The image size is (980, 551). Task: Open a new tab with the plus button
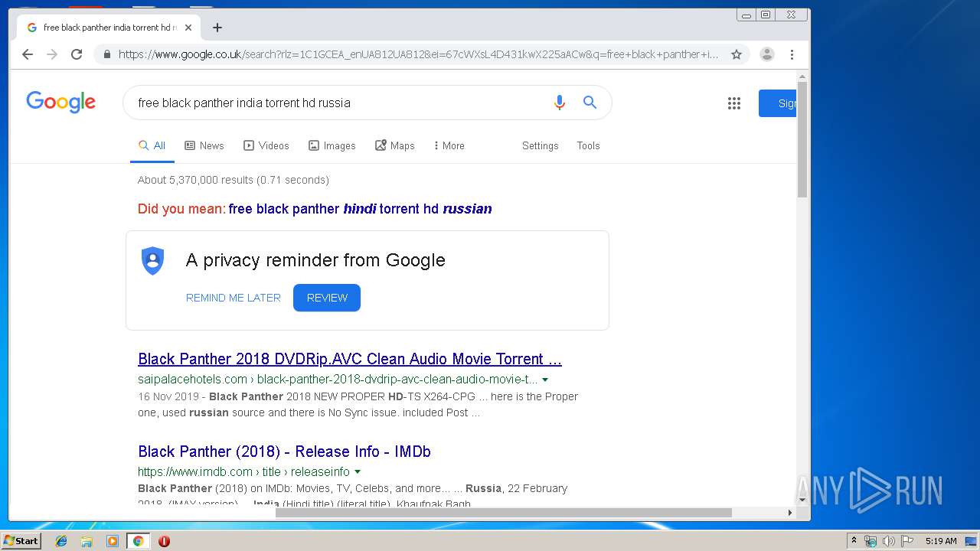[217, 28]
